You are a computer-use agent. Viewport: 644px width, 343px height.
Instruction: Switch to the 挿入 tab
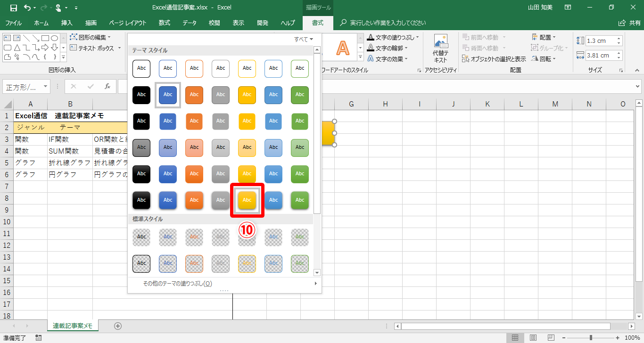(x=67, y=23)
